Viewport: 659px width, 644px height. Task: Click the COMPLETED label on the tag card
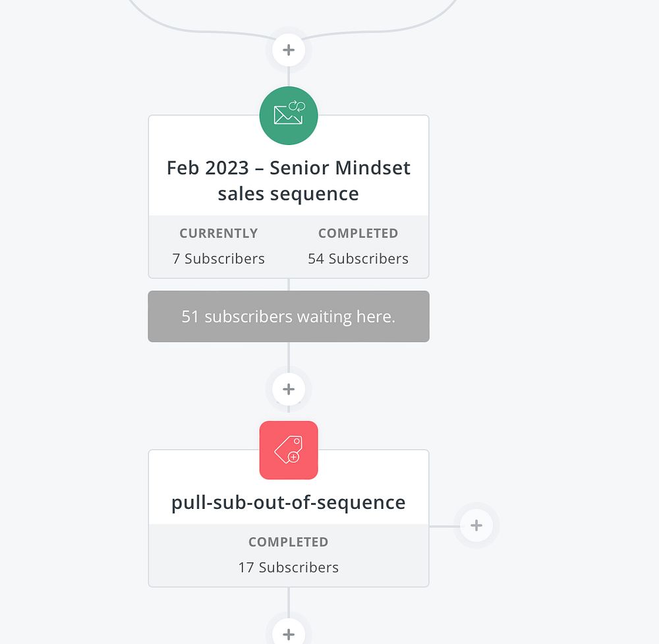[289, 542]
